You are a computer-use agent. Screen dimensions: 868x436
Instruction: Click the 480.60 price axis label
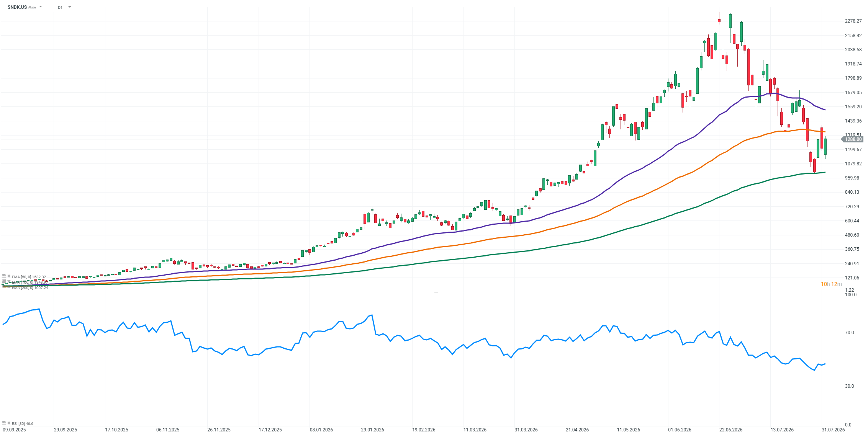pyautogui.click(x=853, y=235)
